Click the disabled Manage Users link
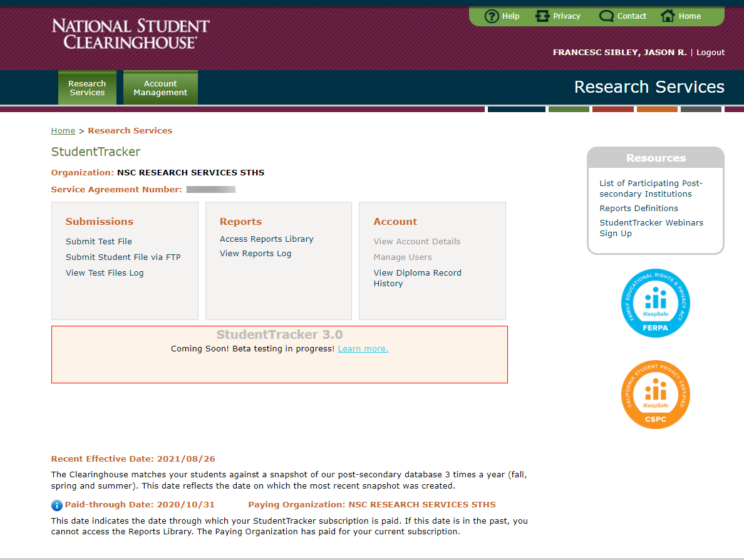 (402, 257)
